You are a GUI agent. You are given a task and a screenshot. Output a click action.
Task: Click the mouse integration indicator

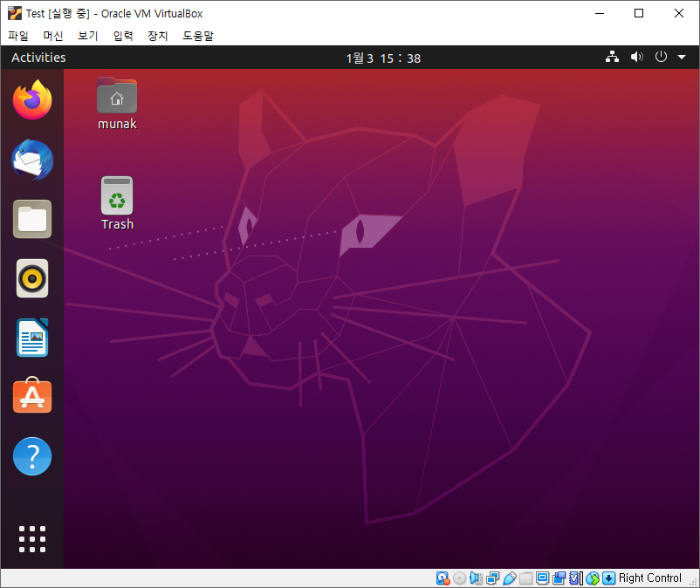(x=593, y=578)
